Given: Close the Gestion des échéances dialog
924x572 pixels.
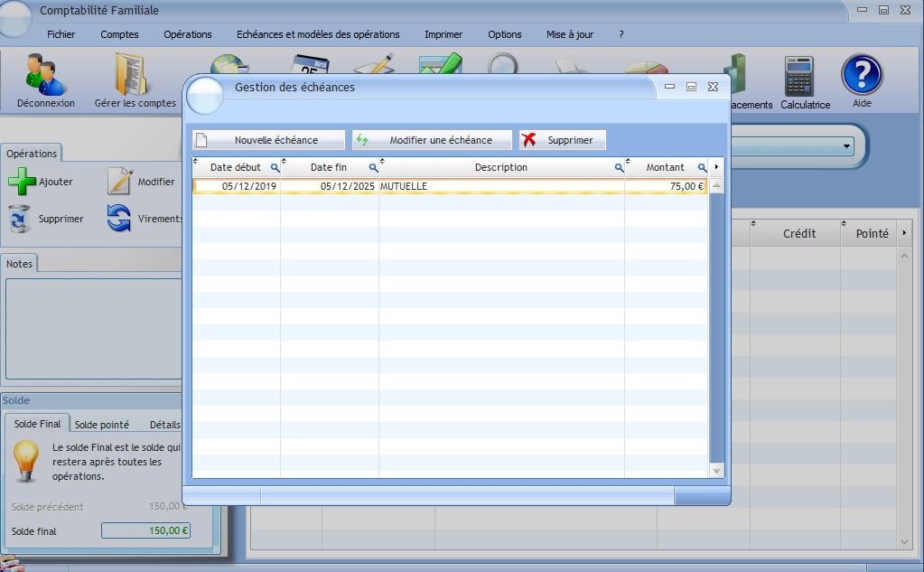Looking at the screenshot, I should [x=713, y=87].
